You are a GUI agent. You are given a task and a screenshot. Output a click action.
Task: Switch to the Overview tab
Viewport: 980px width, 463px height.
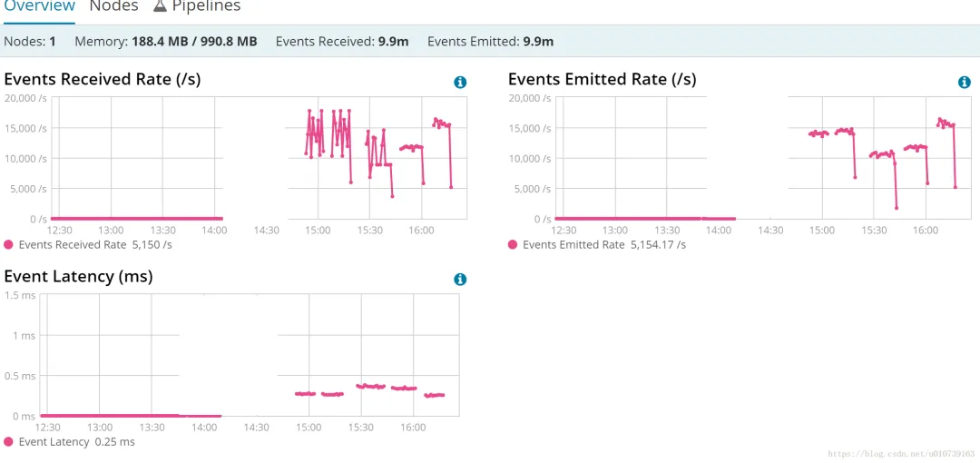[39, 6]
